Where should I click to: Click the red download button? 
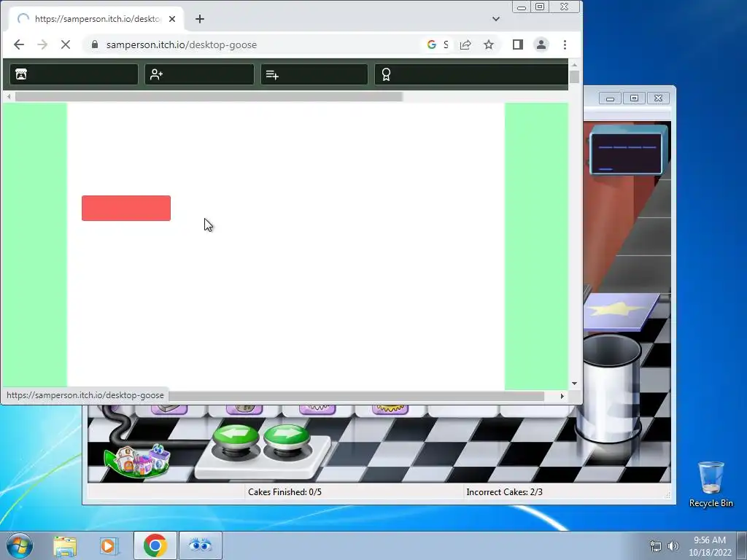point(126,208)
